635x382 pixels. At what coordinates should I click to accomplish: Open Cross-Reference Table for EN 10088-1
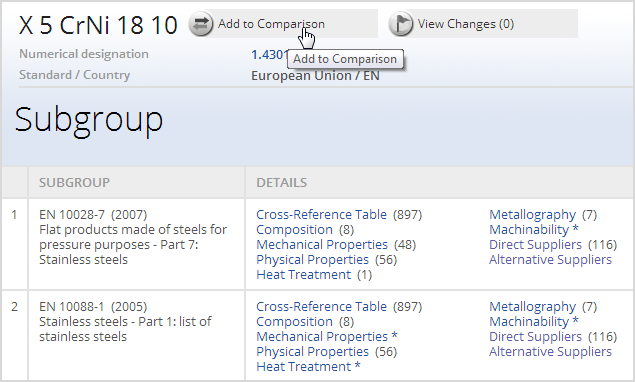(x=322, y=306)
